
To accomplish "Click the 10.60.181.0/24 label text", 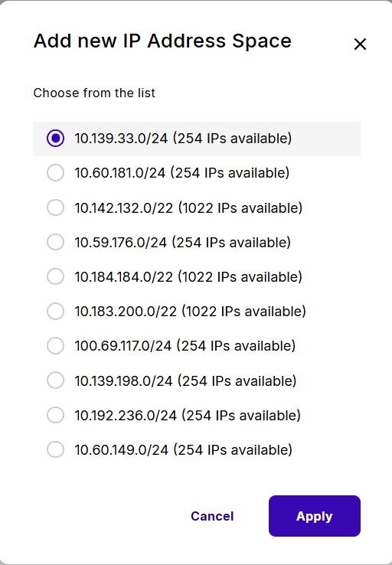I will point(120,173).
